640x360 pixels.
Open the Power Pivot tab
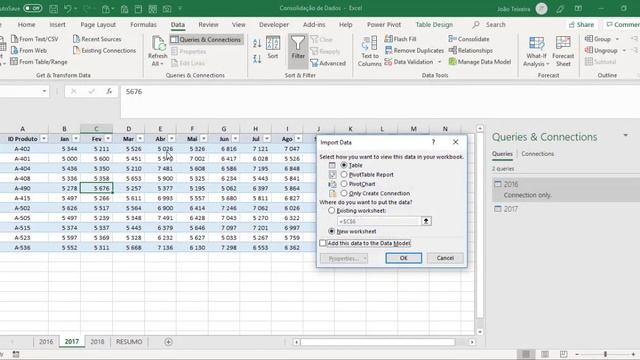point(384,25)
